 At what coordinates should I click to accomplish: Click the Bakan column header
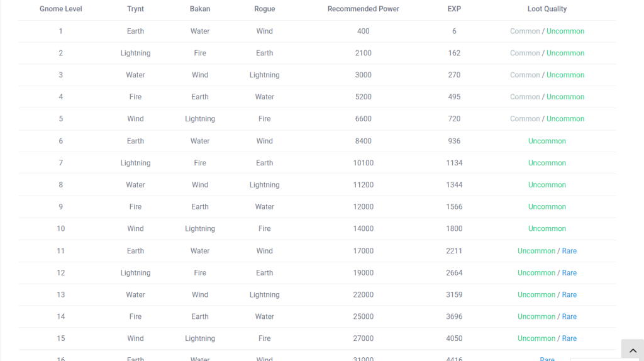point(199,9)
